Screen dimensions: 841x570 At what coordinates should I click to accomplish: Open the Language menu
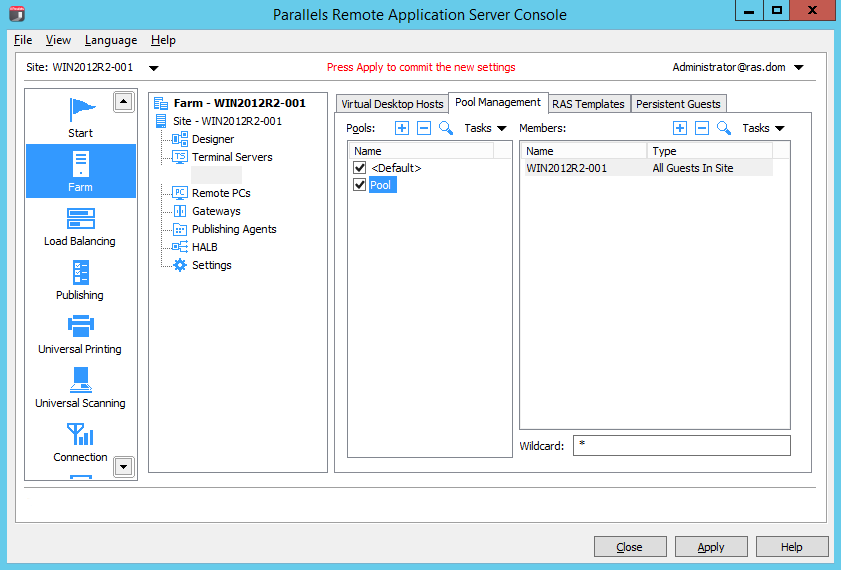pyautogui.click(x=111, y=40)
